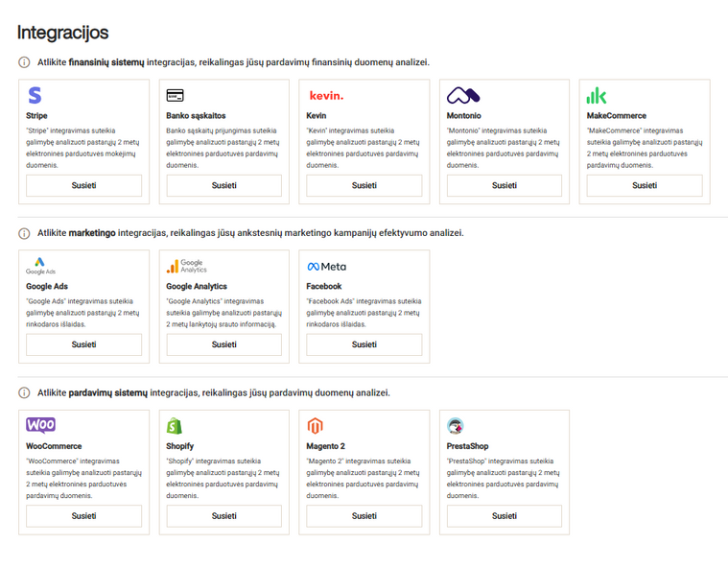Viewport: 728px width, 568px height.
Task: Click the Montonio logo icon
Action: click(x=463, y=96)
